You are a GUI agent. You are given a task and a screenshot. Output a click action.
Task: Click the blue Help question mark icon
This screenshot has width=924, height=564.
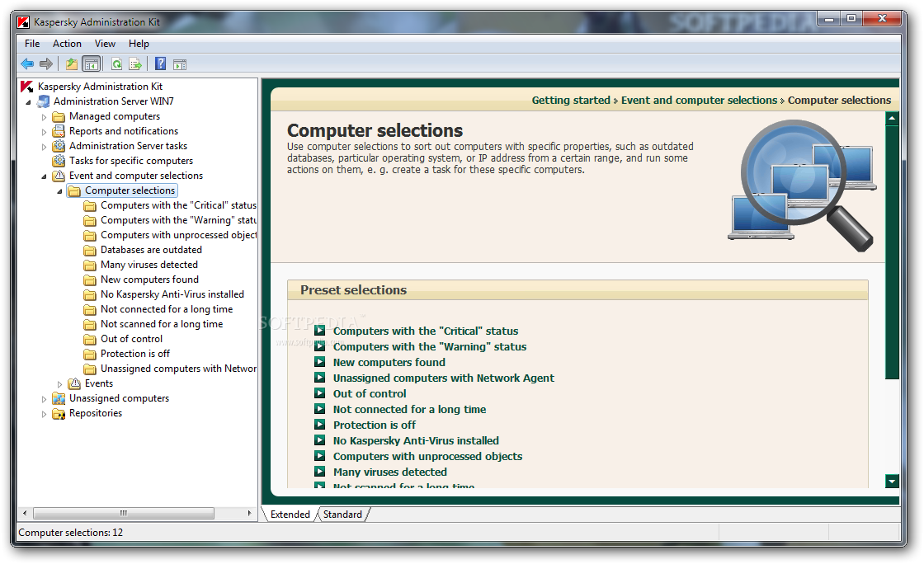pos(160,63)
